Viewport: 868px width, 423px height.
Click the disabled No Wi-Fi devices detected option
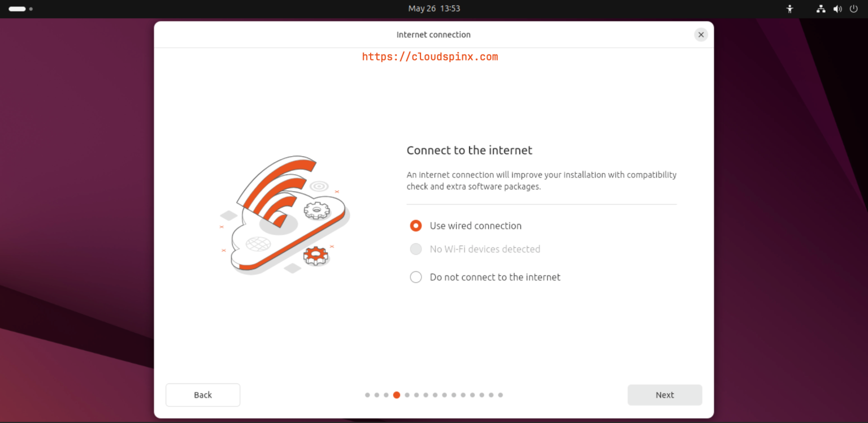[415, 249]
